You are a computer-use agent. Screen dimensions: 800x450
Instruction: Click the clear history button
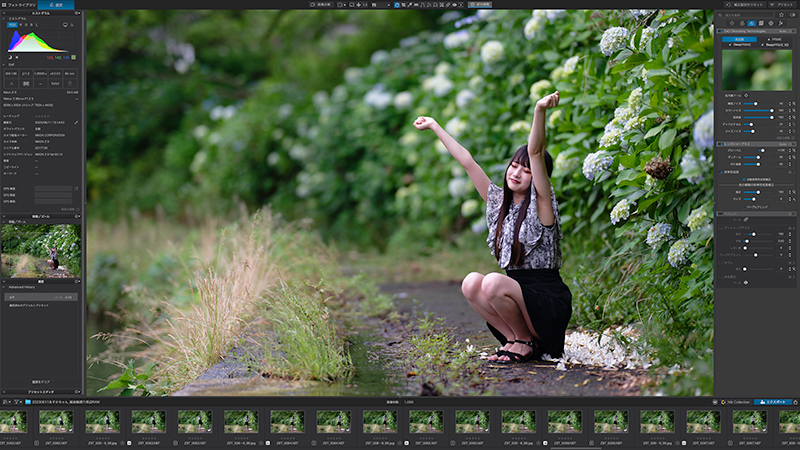(41, 382)
